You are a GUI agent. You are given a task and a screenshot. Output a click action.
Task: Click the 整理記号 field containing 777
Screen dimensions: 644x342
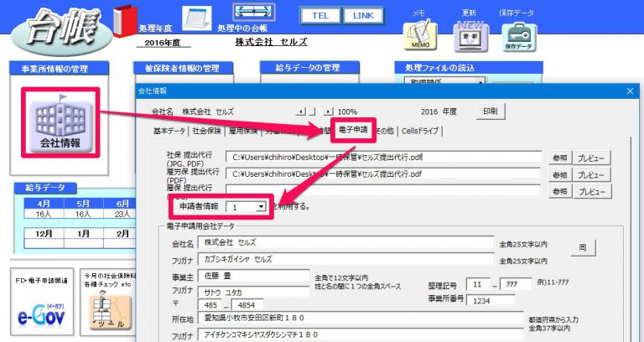pyautogui.click(x=517, y=284)
